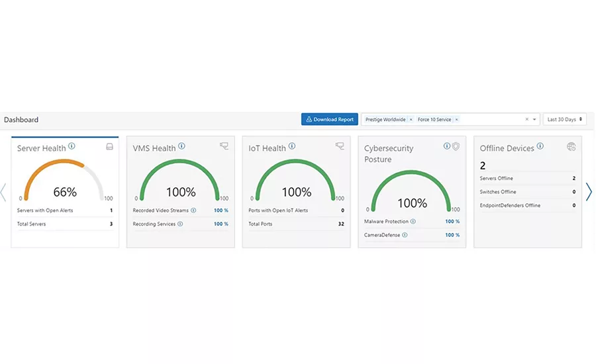Click the VMS Health 100% gauge
The image size is (596, 364).
[180, 181]
